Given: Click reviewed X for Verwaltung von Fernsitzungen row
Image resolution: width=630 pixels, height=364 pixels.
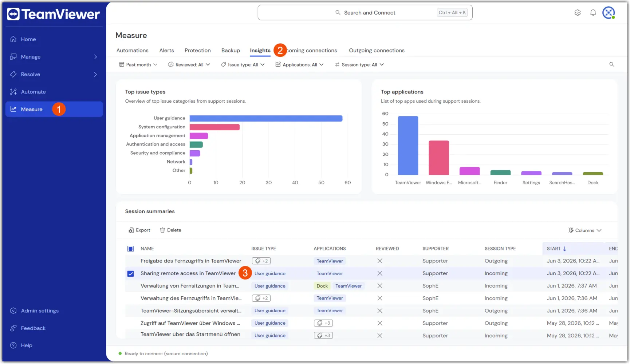Looking at the screenshot, I should click(380, 286).
